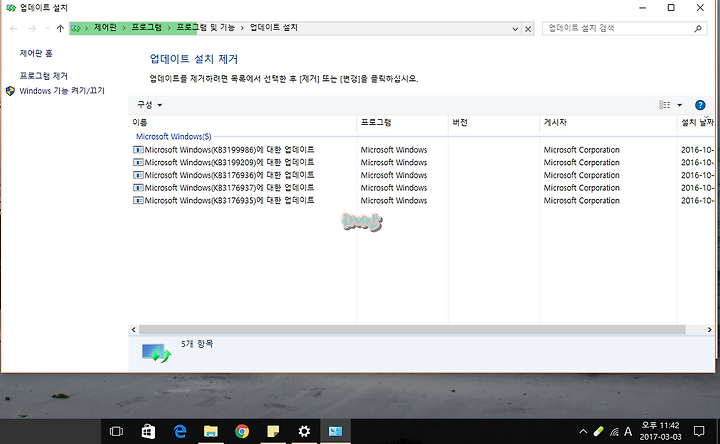
Task: Select 제어판 in the address breadcrumb
Action: 105,28
